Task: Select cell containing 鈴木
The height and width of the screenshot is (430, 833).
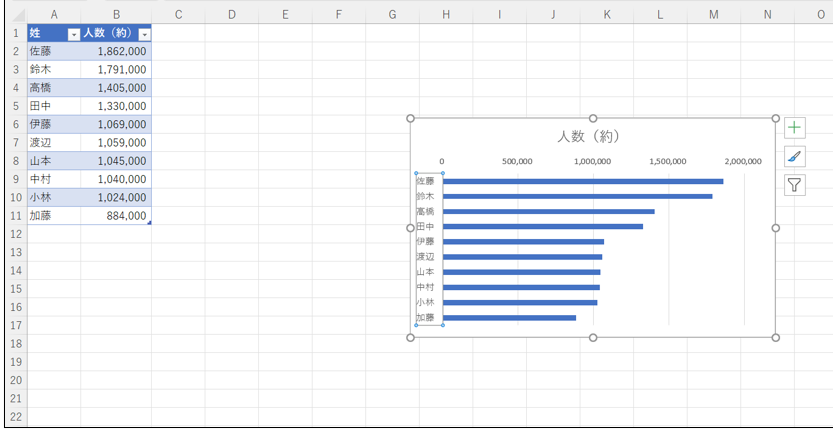Action: point(54,70)
